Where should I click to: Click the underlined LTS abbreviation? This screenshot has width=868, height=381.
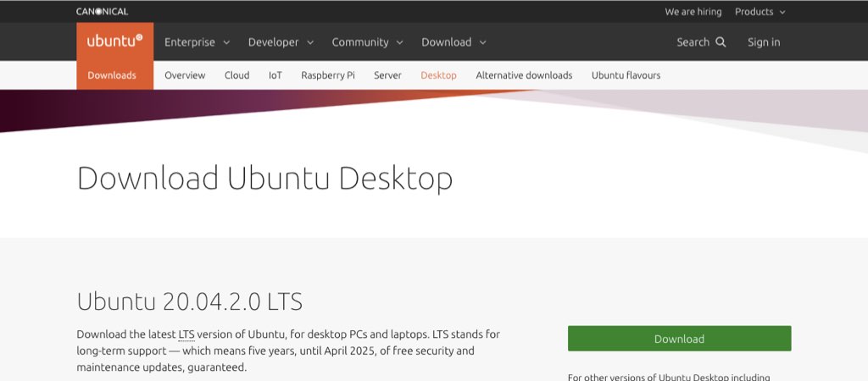click(x=186, y=334)
